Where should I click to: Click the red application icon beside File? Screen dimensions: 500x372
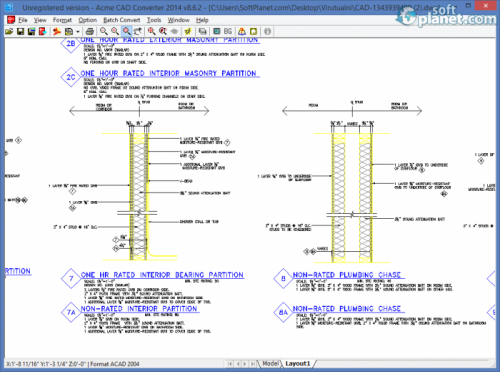[x=11, y=20]
